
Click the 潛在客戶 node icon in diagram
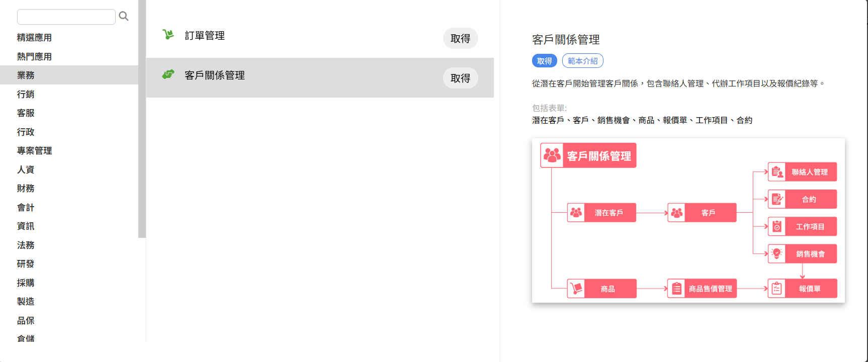point(576,213)
